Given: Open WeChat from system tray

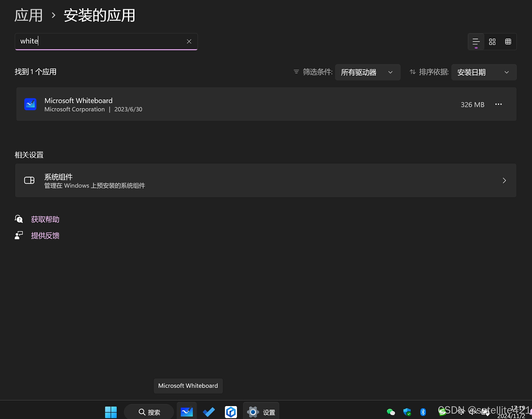Looking at the screenshot, I should 391,412.
